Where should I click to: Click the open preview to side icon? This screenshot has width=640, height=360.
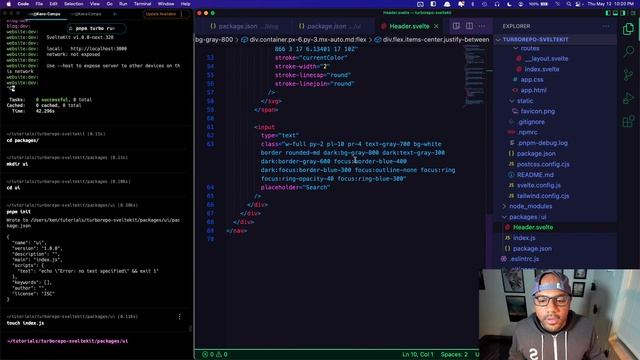(x=456, y=26)
